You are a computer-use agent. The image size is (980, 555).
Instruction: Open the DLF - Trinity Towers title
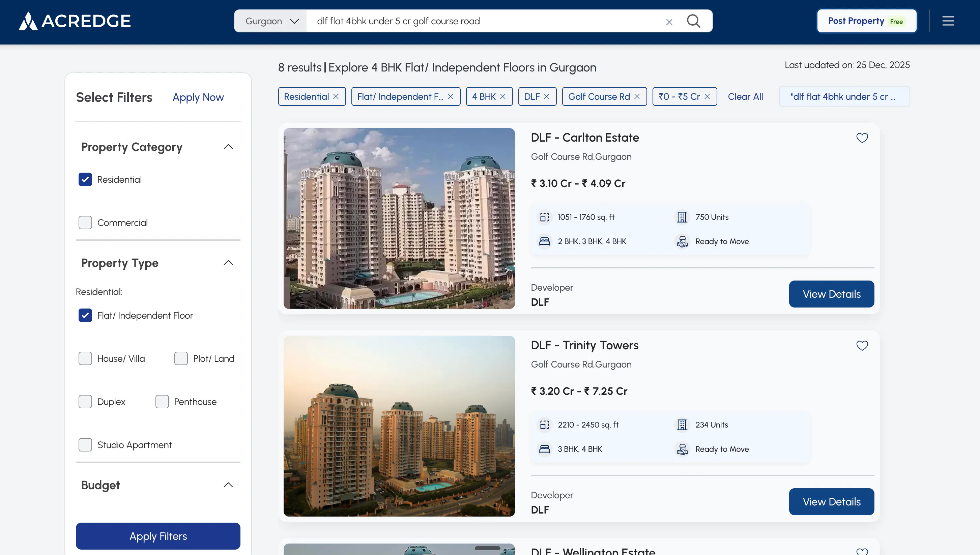tap(585, 345)
